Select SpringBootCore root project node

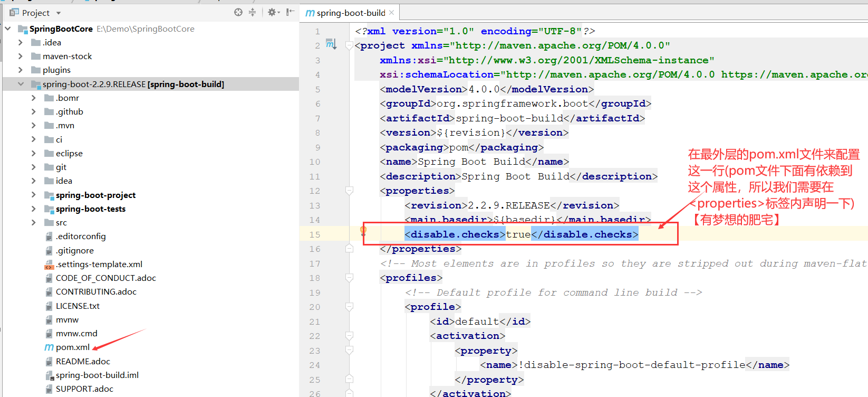click(61, 29)
